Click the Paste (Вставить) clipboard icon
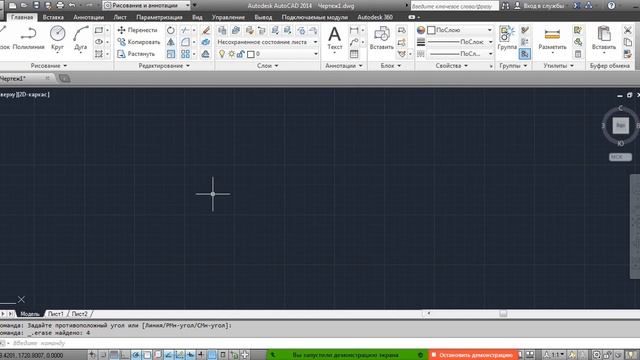 pyautogui.click(x=604, y=38)
